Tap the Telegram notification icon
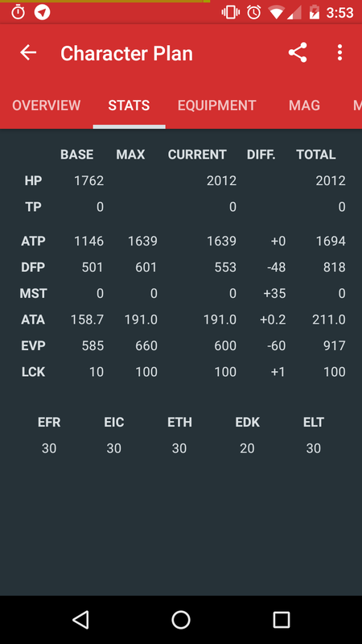This screenshot has width=362, height=644. 42,12
